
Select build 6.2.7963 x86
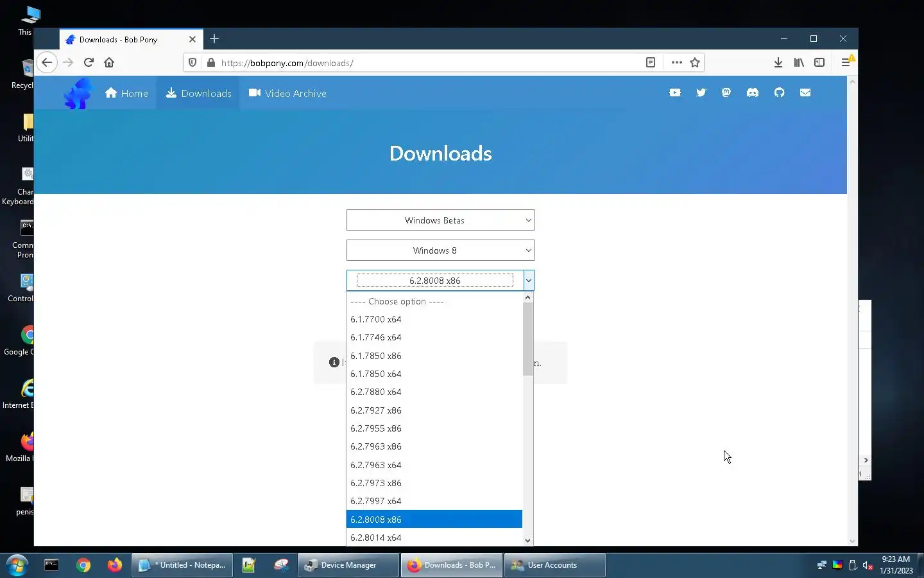point(434,446)
